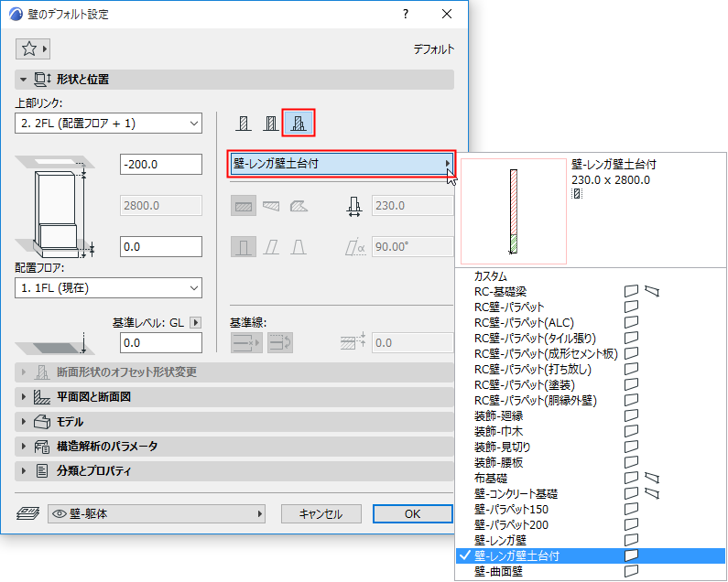Select RC-基礎梁 in the profile list

tap(590, 292)
